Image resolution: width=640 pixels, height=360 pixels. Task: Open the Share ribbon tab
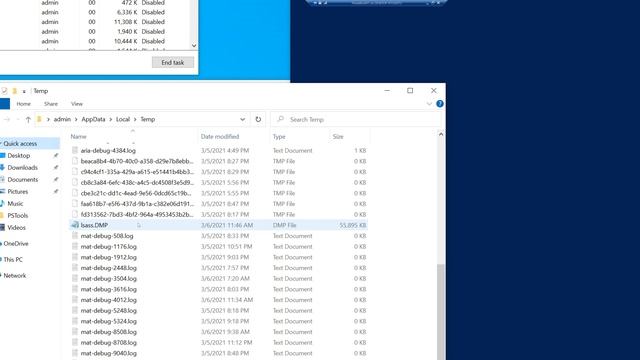pyautogui.click(x=51, y=104)
